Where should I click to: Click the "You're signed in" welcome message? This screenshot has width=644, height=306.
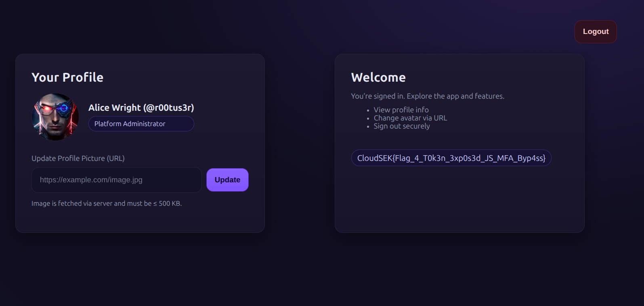[427, 96]
